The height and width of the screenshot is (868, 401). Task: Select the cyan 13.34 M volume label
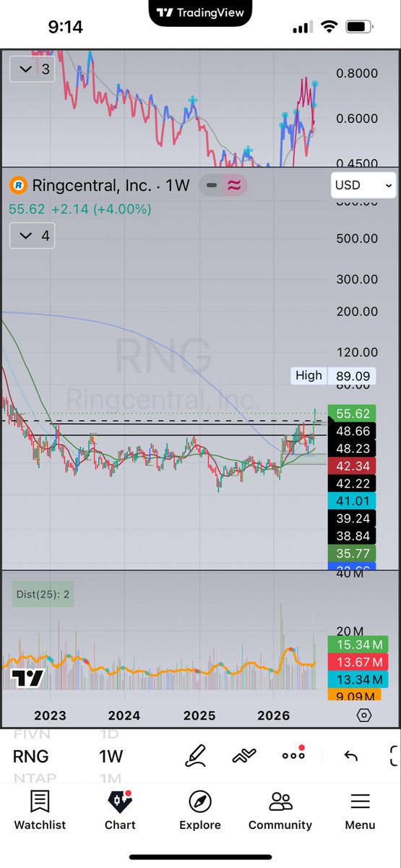click(358, 679)
